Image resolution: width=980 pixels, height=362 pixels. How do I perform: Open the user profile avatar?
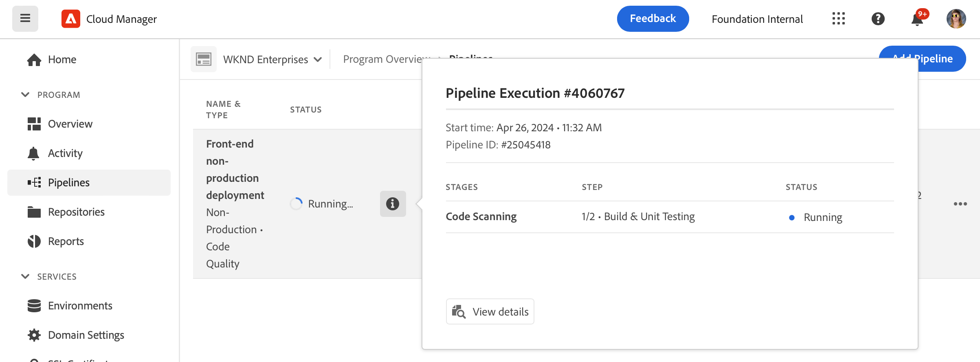click(956, 19)
